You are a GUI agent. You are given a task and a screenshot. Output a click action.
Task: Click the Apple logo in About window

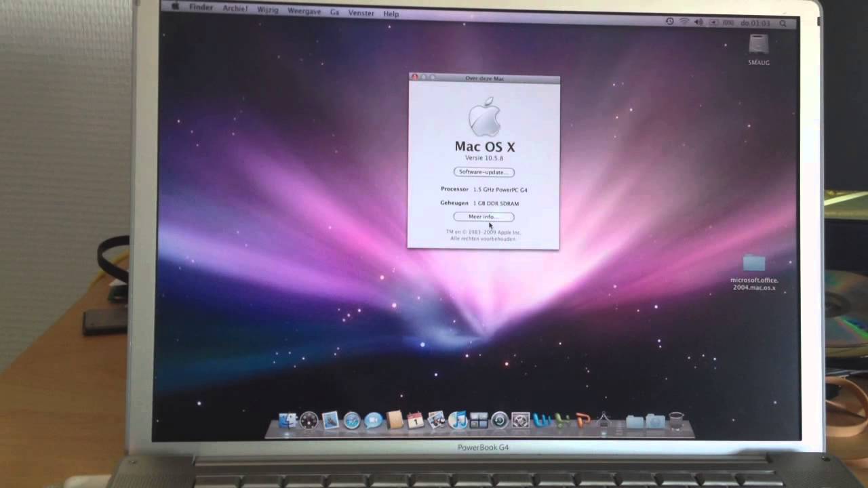484,117
